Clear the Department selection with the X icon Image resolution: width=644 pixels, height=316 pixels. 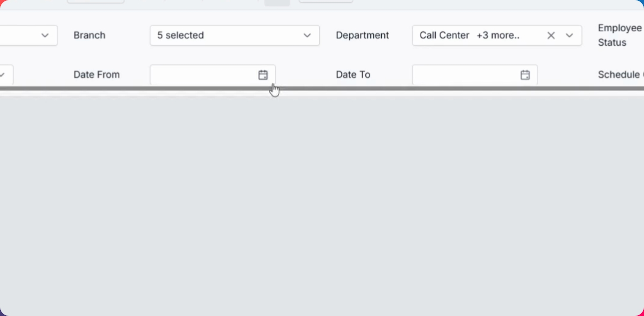[551, 36]
